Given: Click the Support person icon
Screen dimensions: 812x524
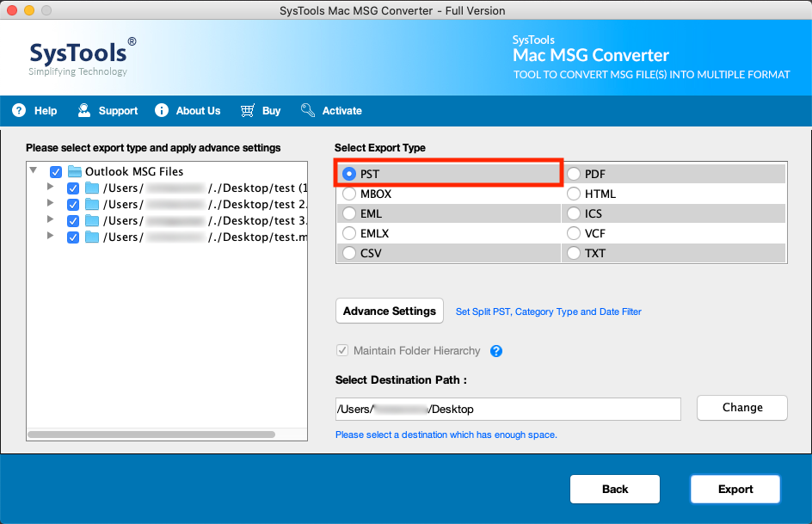Looking at the screenshot, I should coord(84,110).
